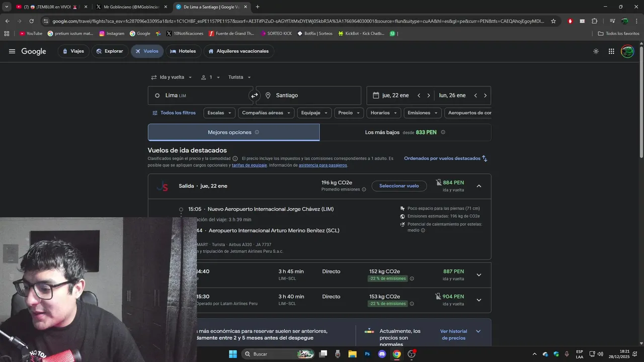Click the Windows taskbar Buscar search box
Screen dimensions: 644x362
278,354
